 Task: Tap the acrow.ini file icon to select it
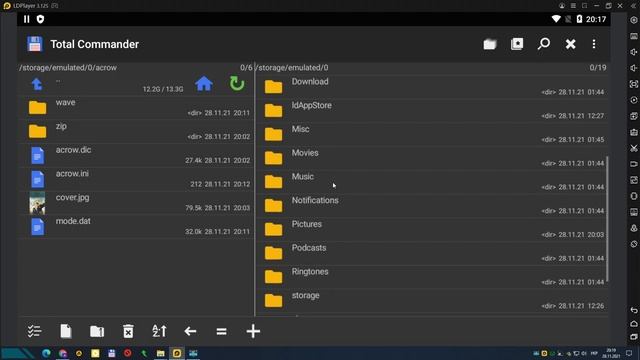37,179
